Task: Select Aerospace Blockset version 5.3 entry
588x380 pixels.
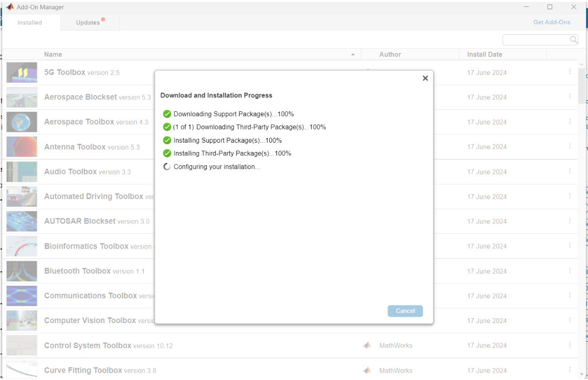Action: [x=98, y=97]
